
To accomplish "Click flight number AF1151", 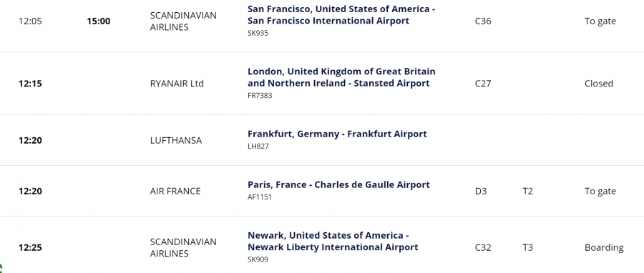I will click(260, 197).
